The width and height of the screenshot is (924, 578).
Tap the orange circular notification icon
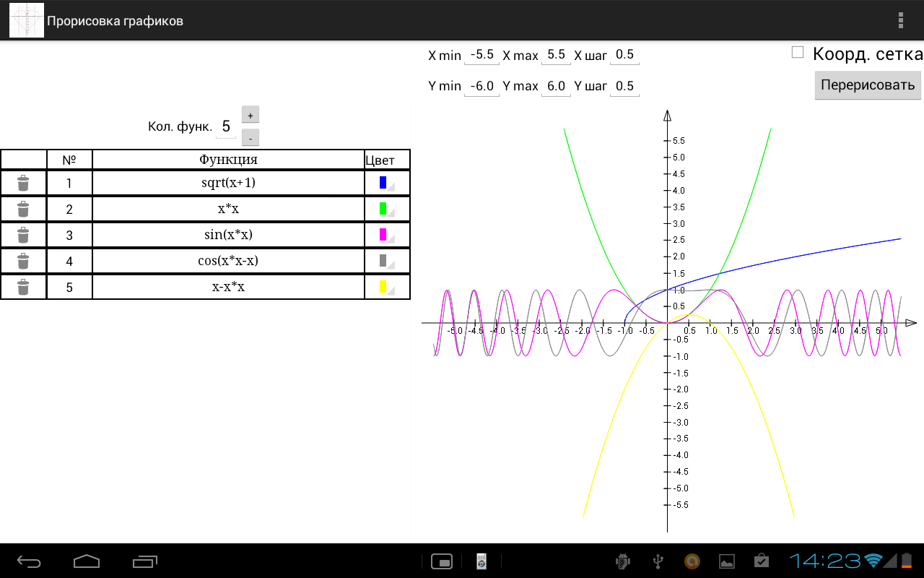[x=692, y=561]
